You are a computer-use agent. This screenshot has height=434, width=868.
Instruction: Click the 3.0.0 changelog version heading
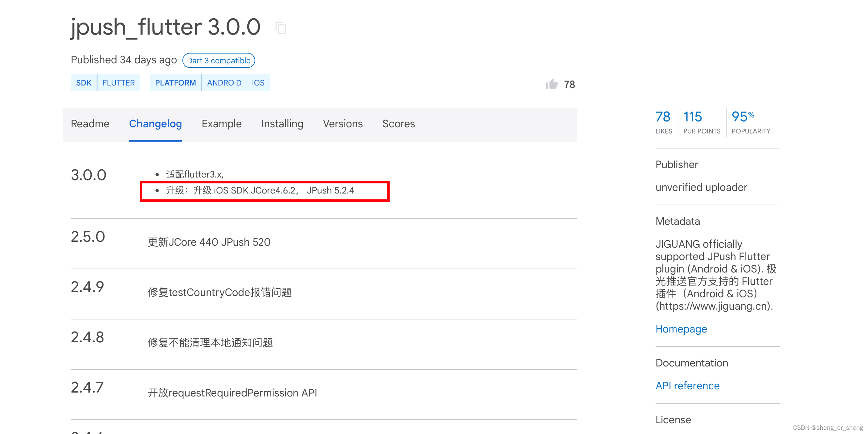tap(88, 175)
